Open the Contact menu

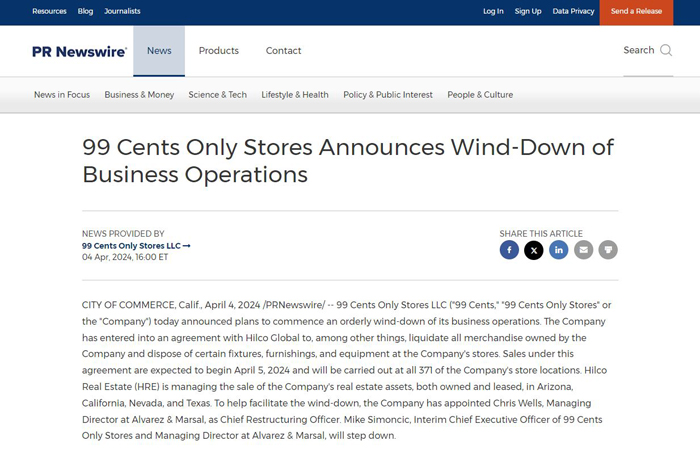(x=283, y=51)
